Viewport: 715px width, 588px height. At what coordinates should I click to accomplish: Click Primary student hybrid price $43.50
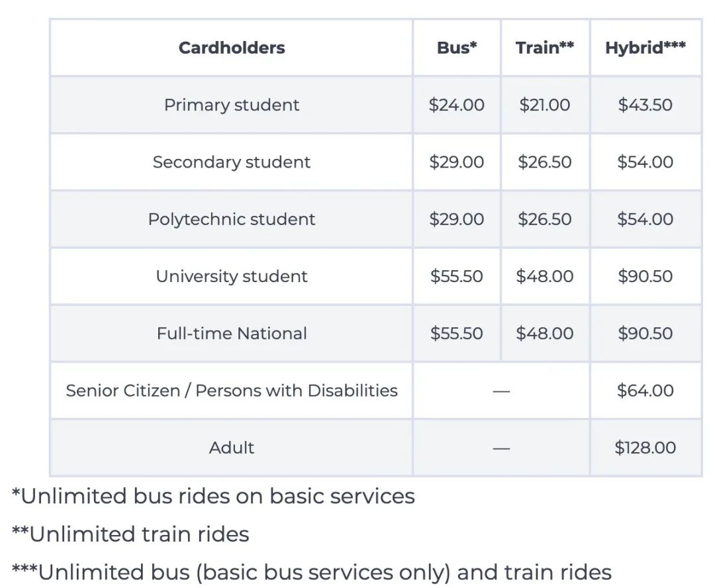pyautogui.click(x=645, y=105)
